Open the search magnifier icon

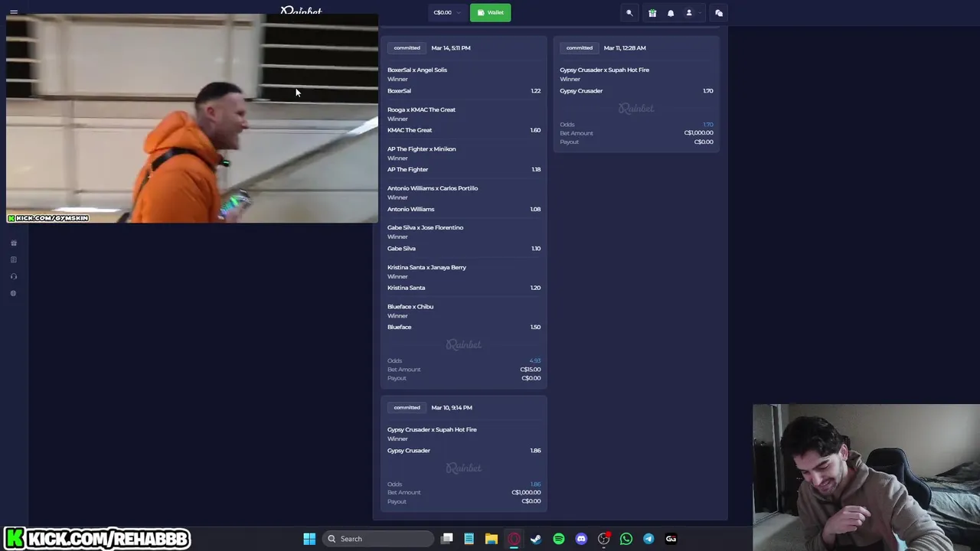[x=629, y=13]
